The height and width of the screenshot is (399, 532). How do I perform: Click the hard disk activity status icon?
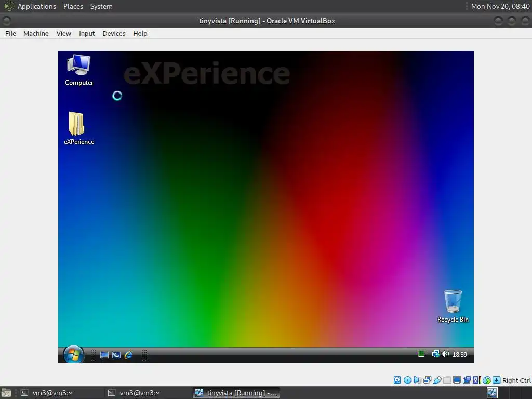click(x=397, y=380)
